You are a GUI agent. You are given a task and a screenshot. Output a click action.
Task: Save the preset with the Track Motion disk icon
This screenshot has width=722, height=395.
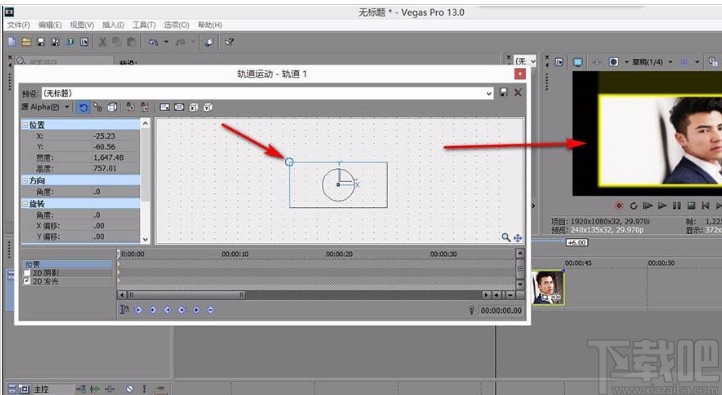pos(504,93)
